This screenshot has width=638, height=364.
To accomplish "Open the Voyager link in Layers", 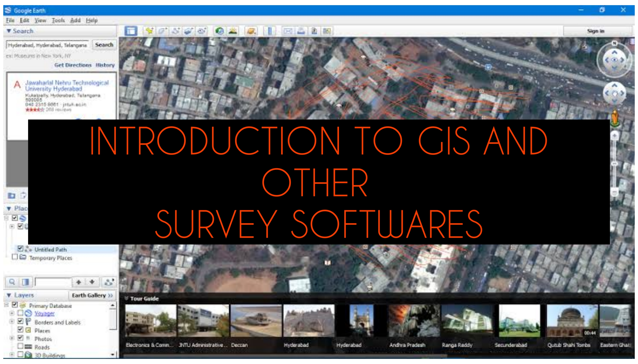I will click(x=45, y=313).
